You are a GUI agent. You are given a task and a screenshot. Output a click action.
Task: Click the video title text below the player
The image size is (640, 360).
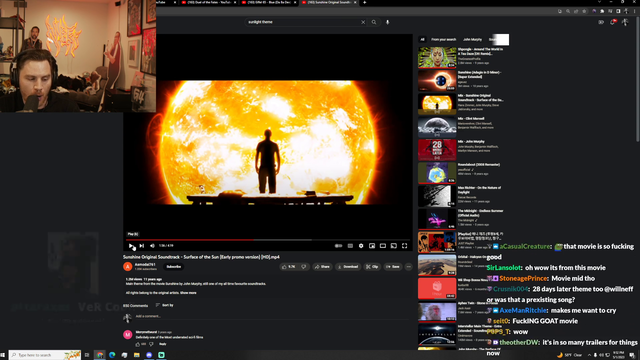[x=201, y=257]
